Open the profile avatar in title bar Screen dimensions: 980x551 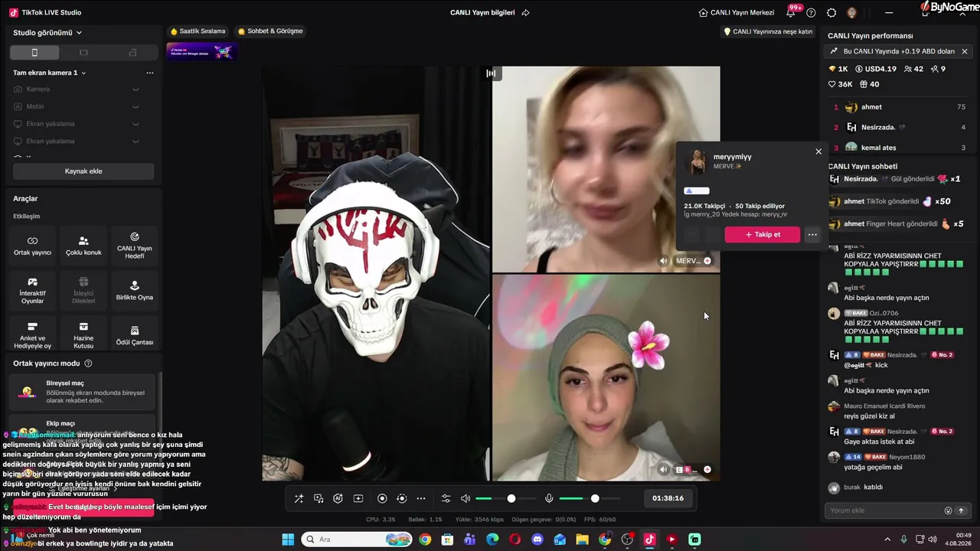point(852,12)
